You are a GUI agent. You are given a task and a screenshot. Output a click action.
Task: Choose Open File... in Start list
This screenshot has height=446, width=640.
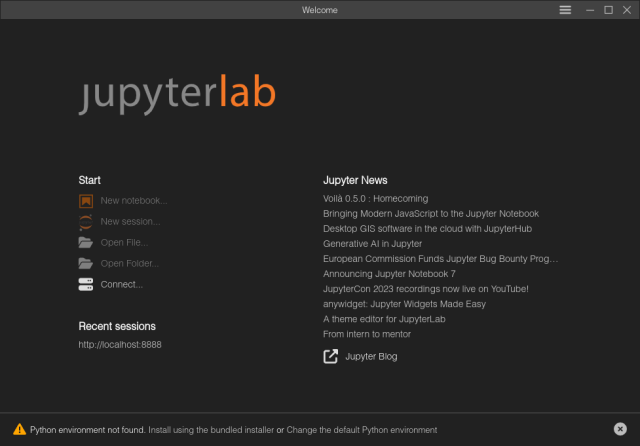124,242
